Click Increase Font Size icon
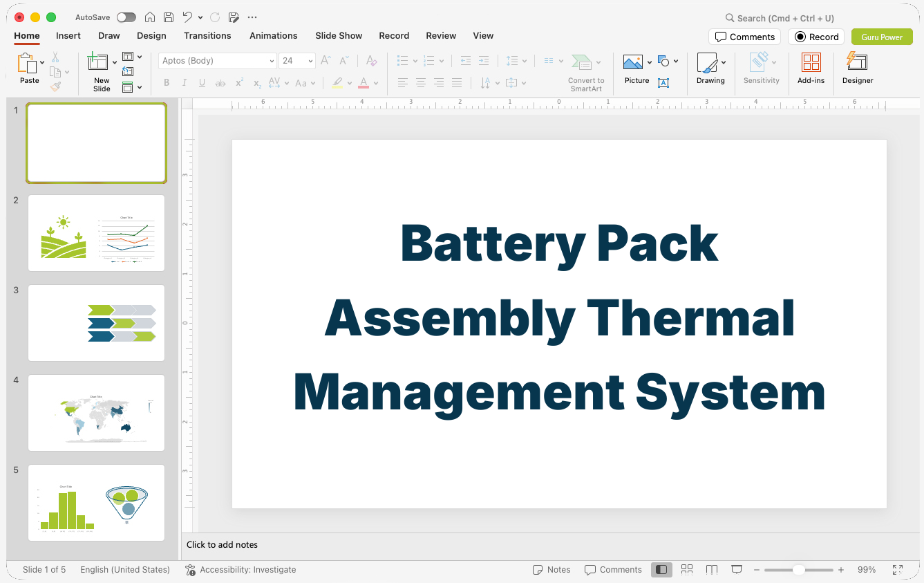The image size is (924, 583). 326,61
